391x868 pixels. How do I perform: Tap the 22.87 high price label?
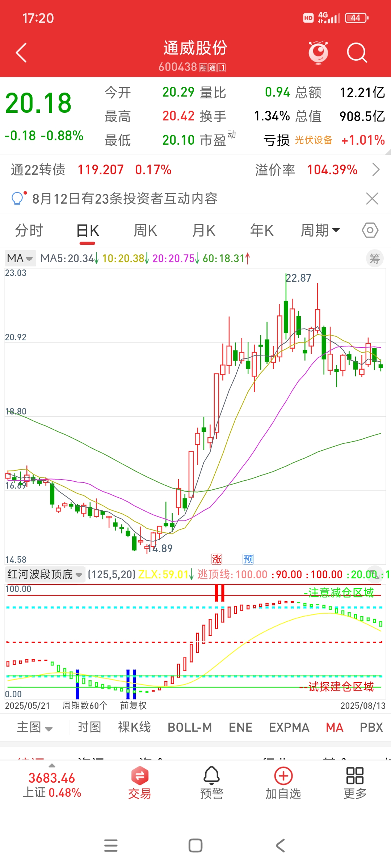[298, 278]
